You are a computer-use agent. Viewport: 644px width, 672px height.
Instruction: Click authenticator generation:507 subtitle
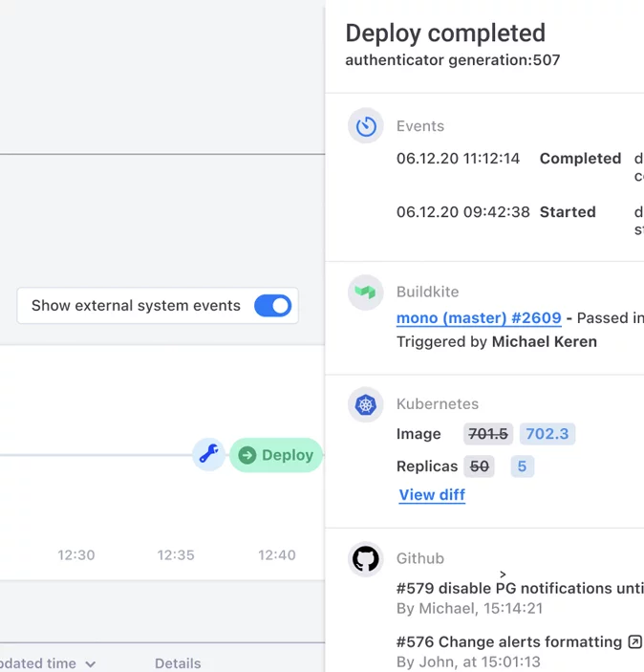click(x=453, y=60)
